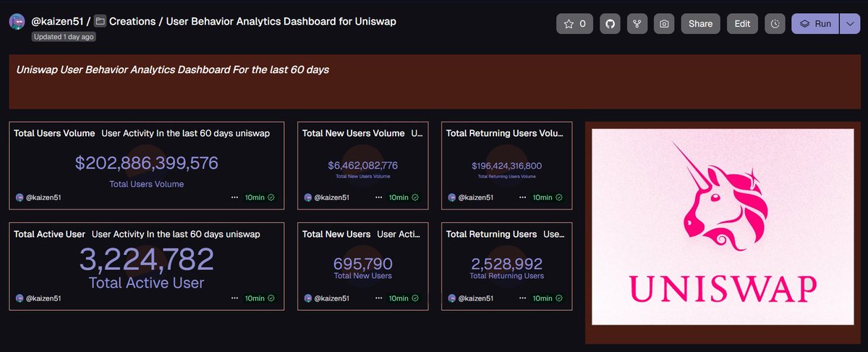Open the Total New Users query title
Image resolution: width=868 pixels, height=352 pixels.
[x=336, y=234]
